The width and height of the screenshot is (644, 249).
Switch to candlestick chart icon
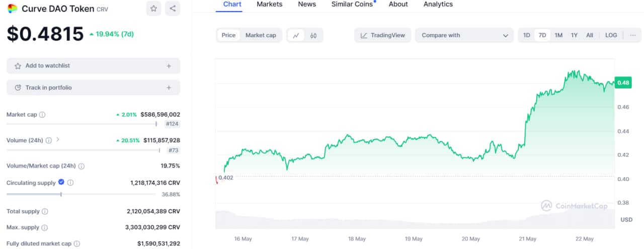[x=313, y=35]
